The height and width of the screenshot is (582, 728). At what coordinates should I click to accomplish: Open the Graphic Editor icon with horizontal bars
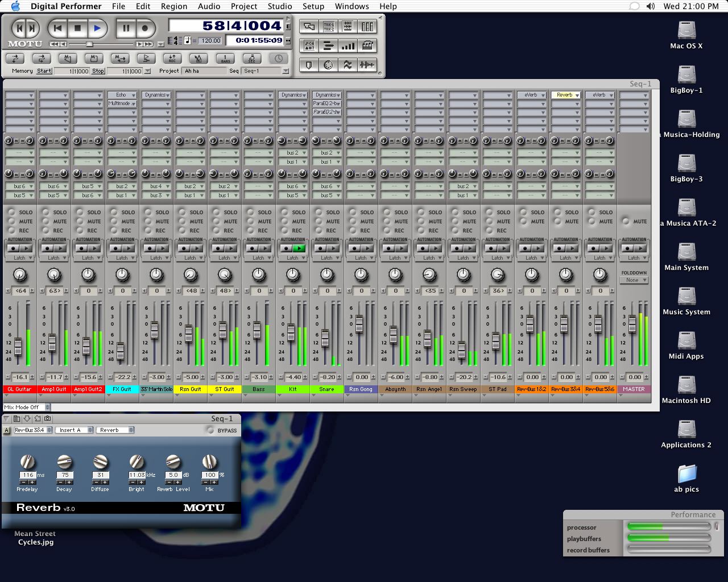coord(329,46)
